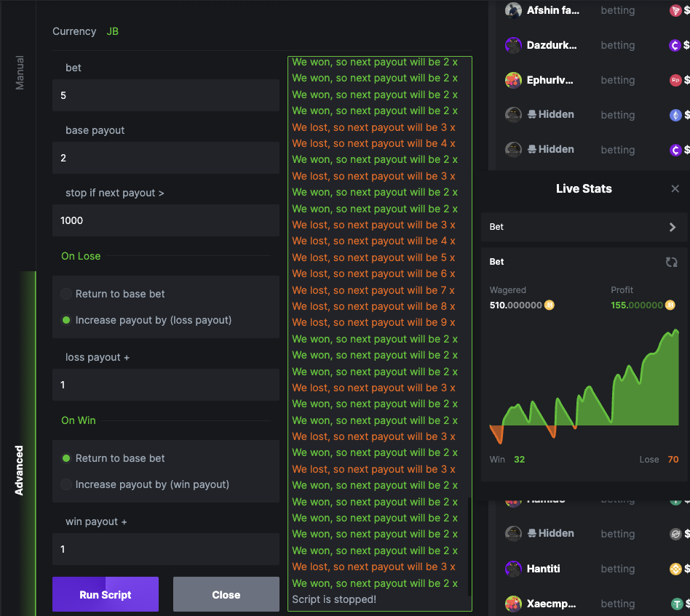Screen dimensions: 690x616
Task: Click the Run Script button
Action: click(x=106, y=594)
